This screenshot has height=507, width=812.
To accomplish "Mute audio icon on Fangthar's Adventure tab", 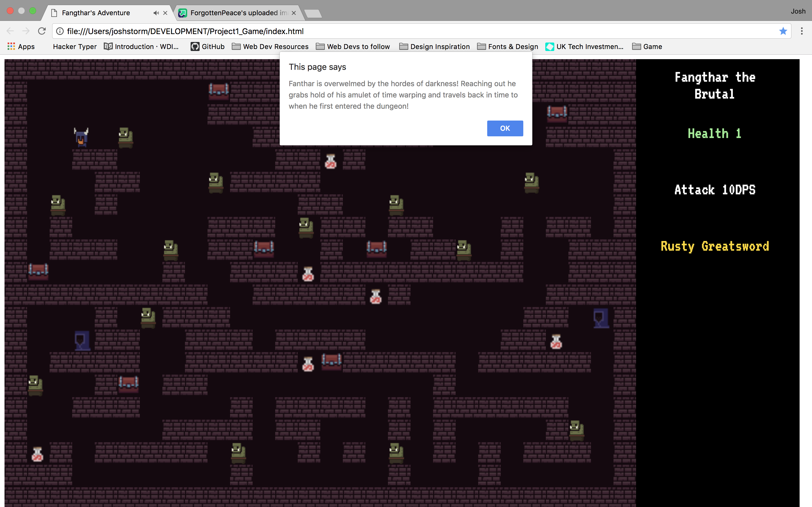I will tap(156, 13).
